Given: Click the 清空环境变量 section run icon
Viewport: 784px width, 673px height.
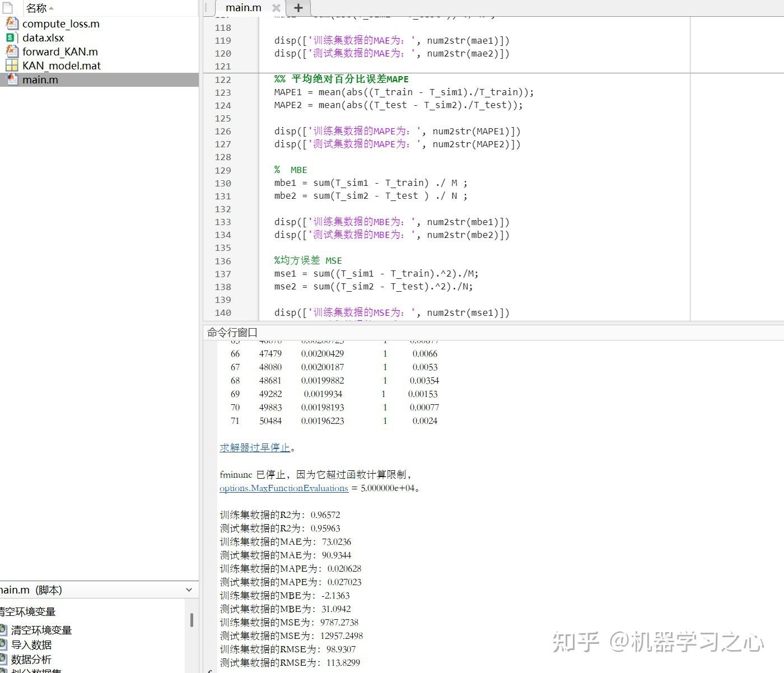Looking at the screenshot, I should coord(4,630).
